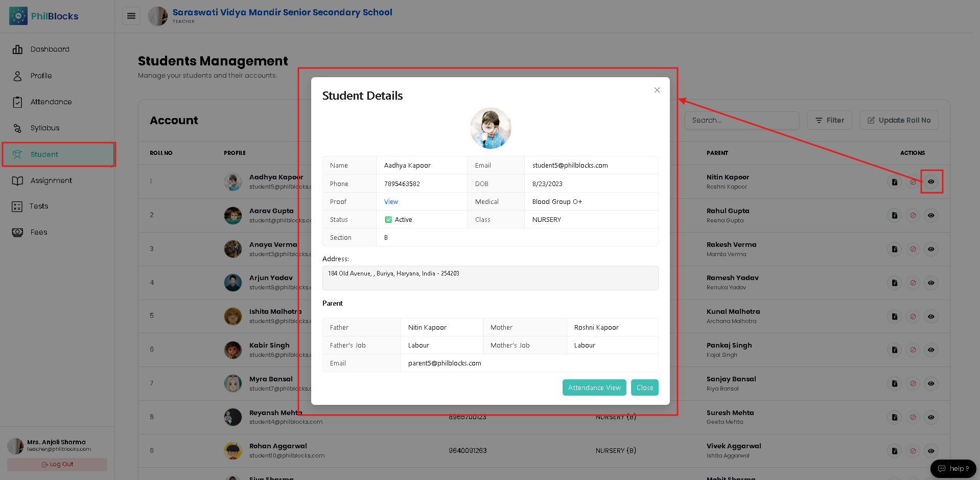Screen dimensions: 980x480
Task: Click the student photo in the dialog
Action: coord(491,128)
